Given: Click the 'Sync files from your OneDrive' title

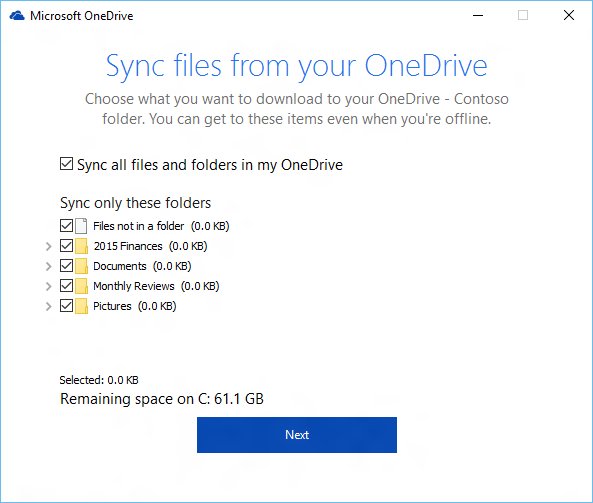Looking at the screenshot, I should click(x=297, y=67).
